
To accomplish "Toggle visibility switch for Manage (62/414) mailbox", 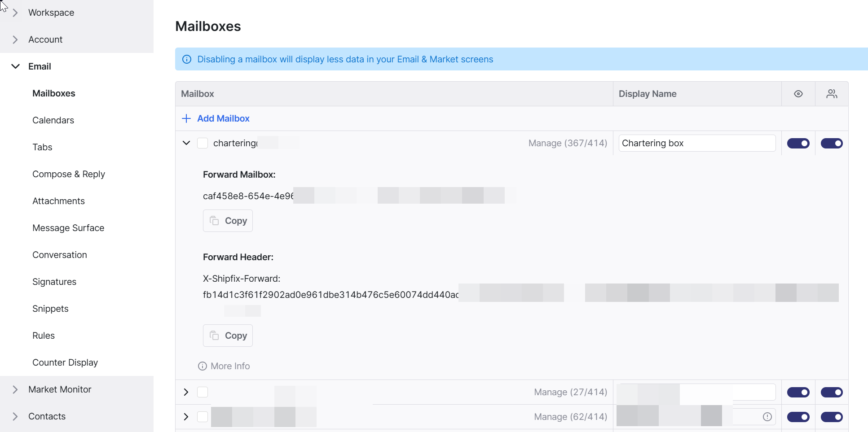I will click(x=798, y=417).
